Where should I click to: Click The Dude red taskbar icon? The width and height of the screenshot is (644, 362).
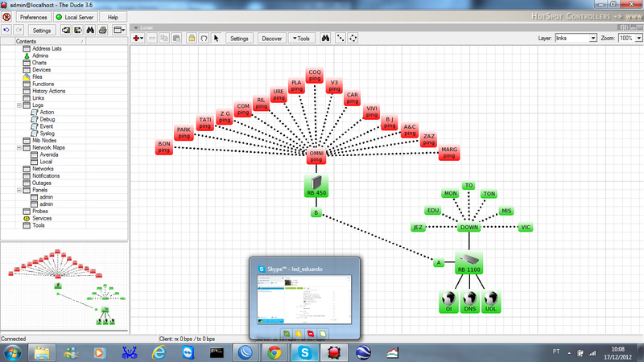click(334, 352)
